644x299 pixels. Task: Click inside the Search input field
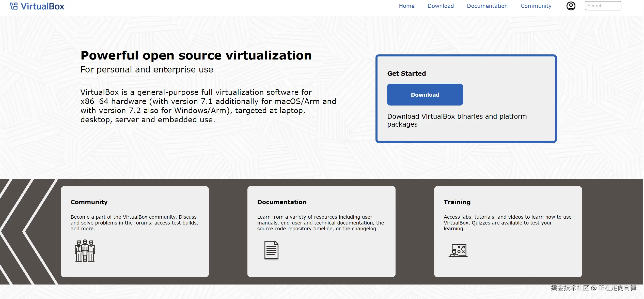tap(603, 6)
